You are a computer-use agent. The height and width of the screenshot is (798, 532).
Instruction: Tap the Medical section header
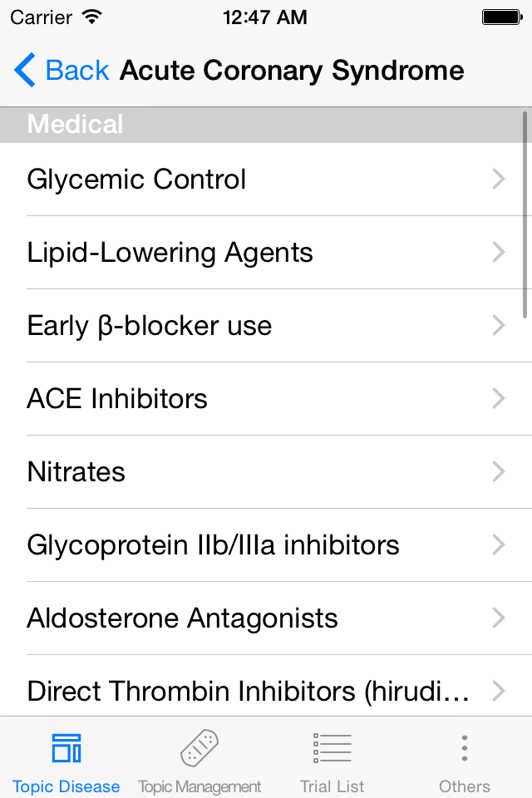(266, 125)
